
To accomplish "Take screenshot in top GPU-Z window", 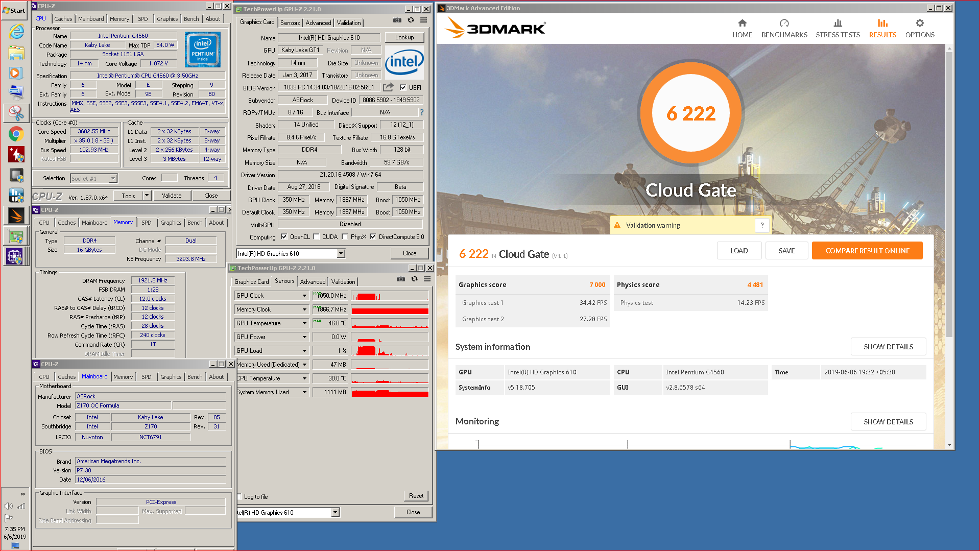I will 397,20.
